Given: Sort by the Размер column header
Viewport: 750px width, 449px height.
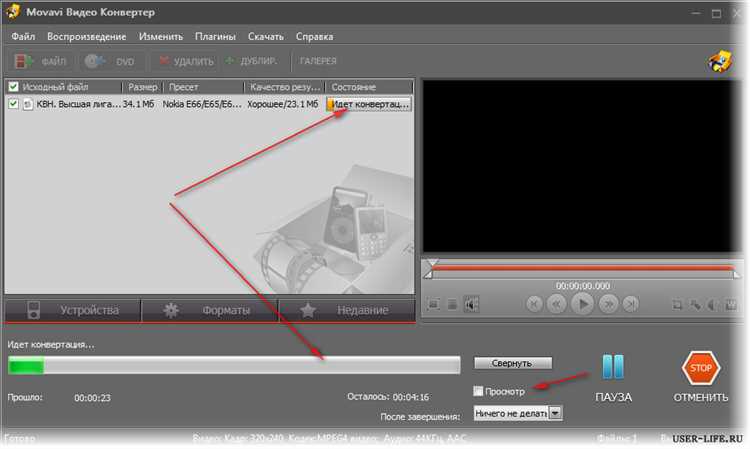Looking at the screenshot, I should (x=143, y=87).
